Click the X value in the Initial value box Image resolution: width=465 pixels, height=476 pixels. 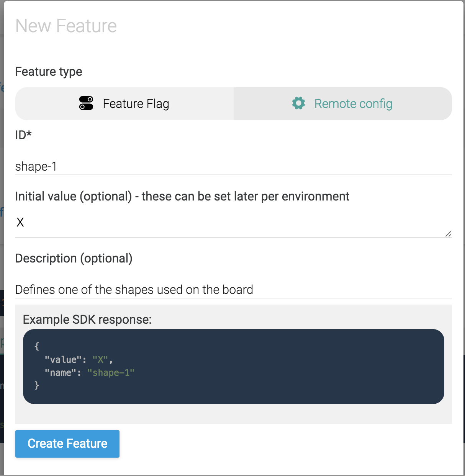click(x=20, y=222)
